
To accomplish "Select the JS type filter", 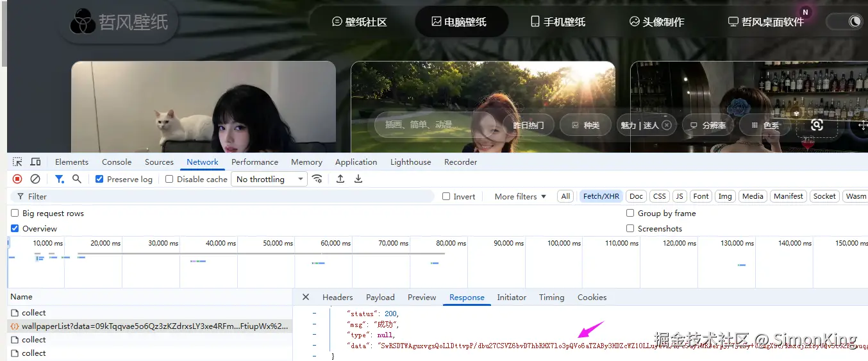I will (x=680, y=196).
